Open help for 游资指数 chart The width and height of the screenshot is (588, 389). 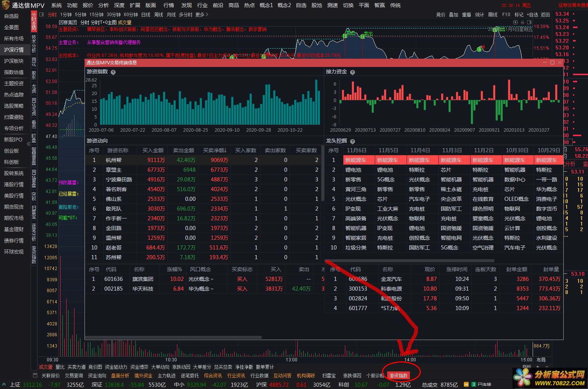click(x=113, y=72)
